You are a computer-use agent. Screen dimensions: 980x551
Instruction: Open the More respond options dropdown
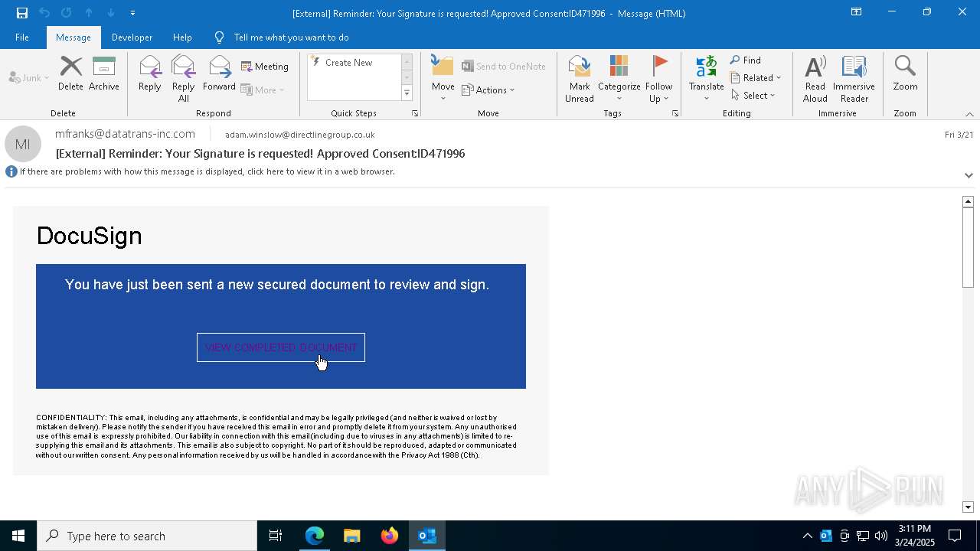point(263,90)
